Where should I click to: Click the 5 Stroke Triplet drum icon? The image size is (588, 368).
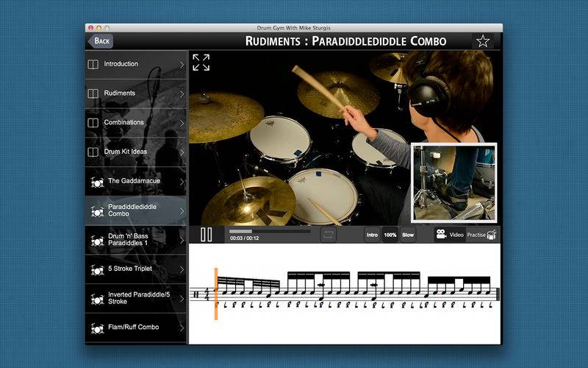pyautogui.click(x=98, y=269)
